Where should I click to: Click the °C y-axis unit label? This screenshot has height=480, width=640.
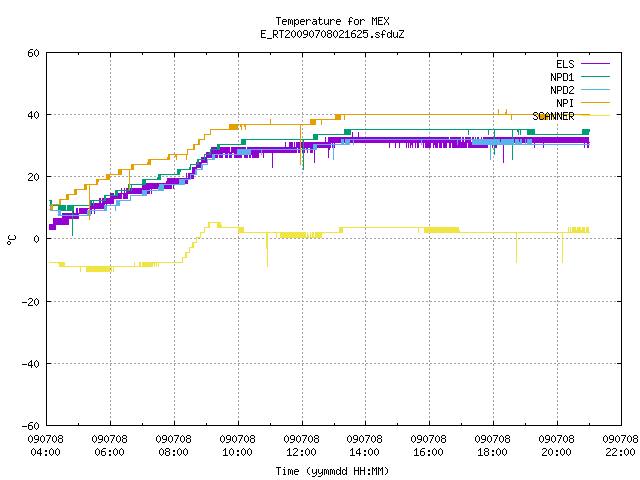[12, 240]
